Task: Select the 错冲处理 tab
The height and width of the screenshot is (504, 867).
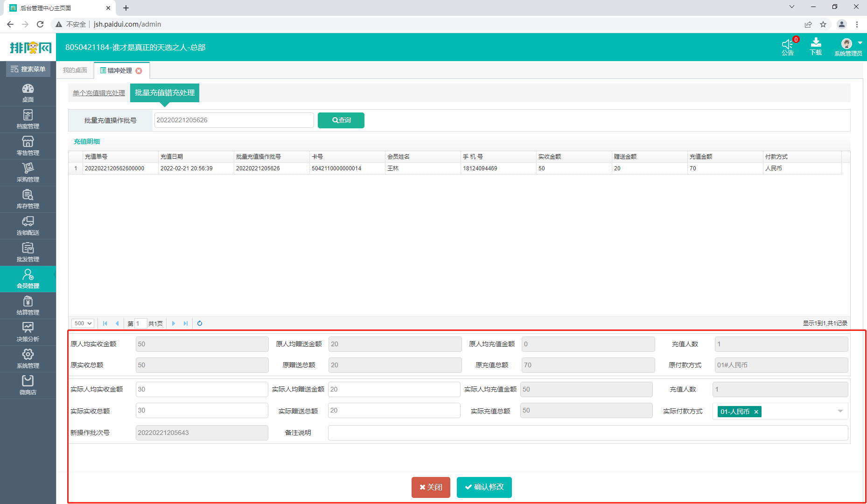Action: [x=119, y=70]
